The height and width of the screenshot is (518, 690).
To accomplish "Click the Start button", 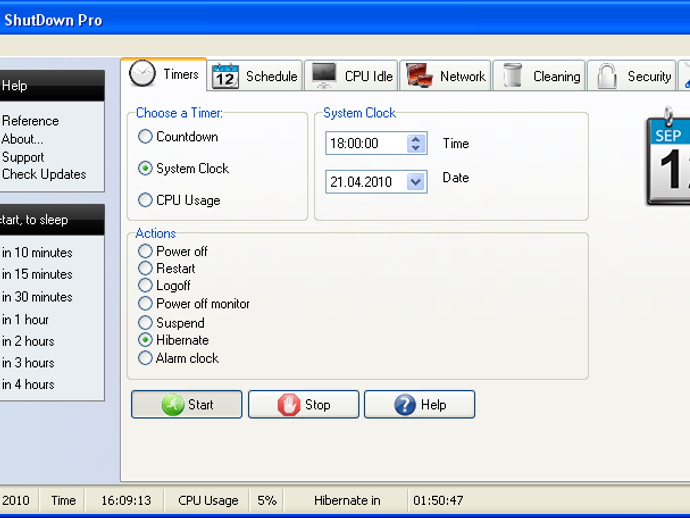I will coord(187,404).
